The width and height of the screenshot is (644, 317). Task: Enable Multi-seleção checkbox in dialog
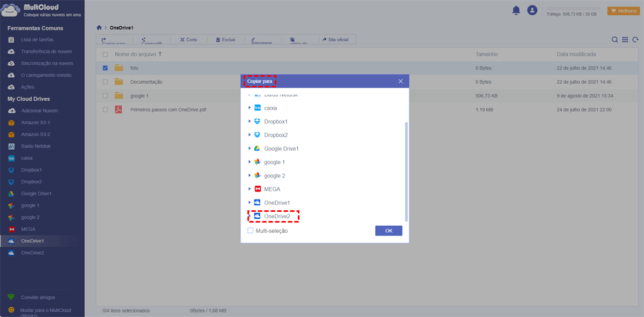coord(251,231)
